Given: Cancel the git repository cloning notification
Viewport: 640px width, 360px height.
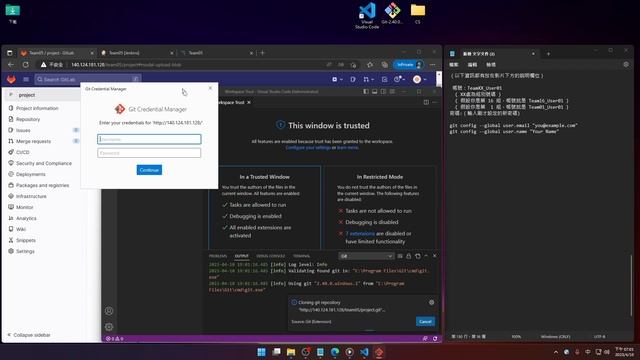Looking at the screenshot, I should pyautogui.click(x=425, y=322).
